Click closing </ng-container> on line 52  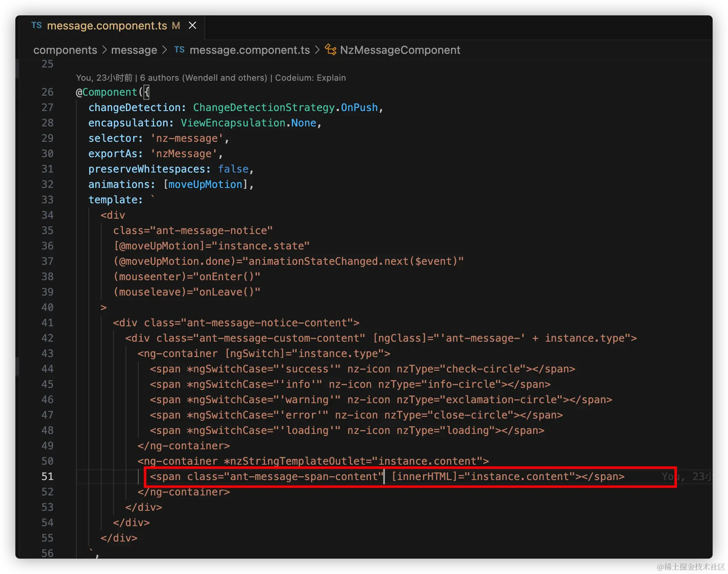pyautogui.click(x=183, y=492)
